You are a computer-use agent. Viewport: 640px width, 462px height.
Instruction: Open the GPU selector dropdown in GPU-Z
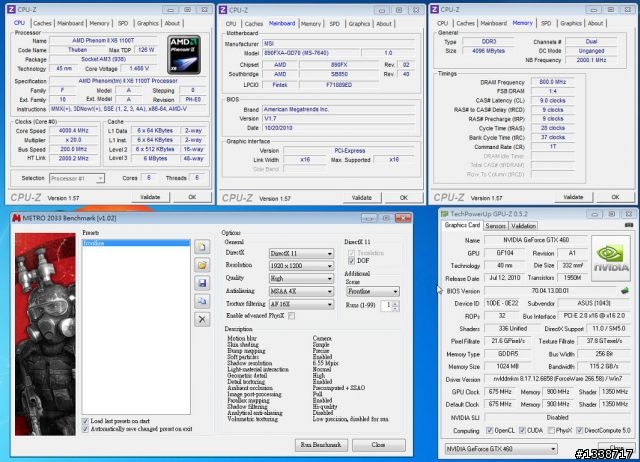pyautogui.click(x=501, y=449)
